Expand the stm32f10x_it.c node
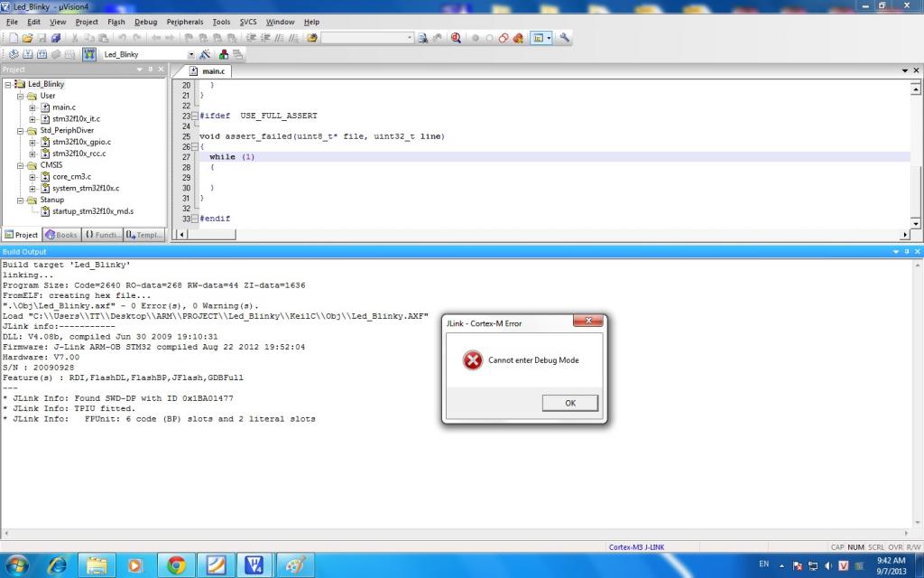 pyautogui.click(x=32, y=119)
